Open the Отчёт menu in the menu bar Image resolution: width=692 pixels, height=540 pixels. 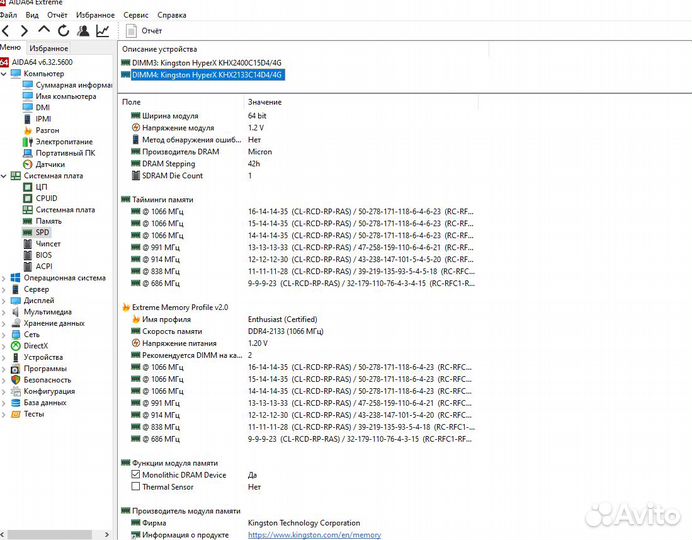(57, 15)
